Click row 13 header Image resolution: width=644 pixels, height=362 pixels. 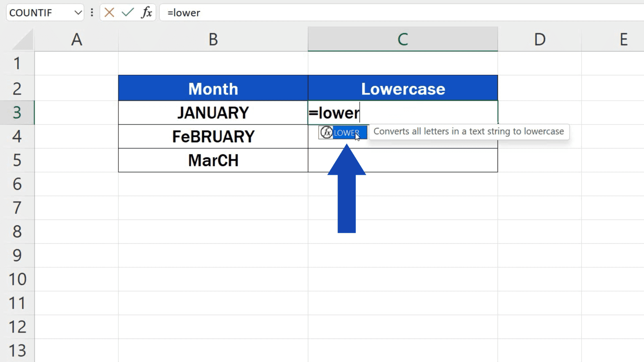coord(17,350)
